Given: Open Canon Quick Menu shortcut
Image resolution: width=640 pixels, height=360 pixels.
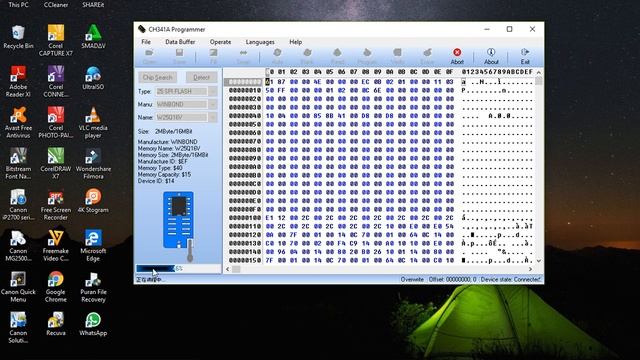Looking at the screenshot, I should (x=18, y=287).
